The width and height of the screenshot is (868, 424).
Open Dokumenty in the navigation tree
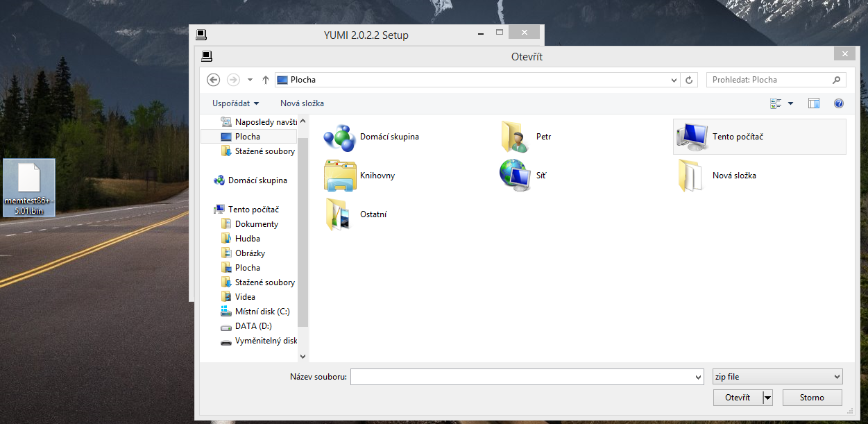250,224
